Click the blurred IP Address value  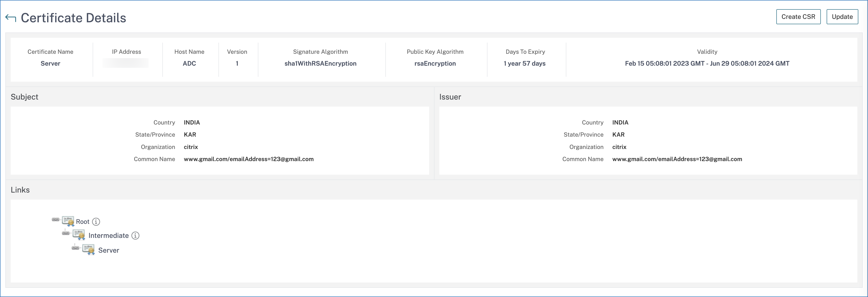pos(126,63)
